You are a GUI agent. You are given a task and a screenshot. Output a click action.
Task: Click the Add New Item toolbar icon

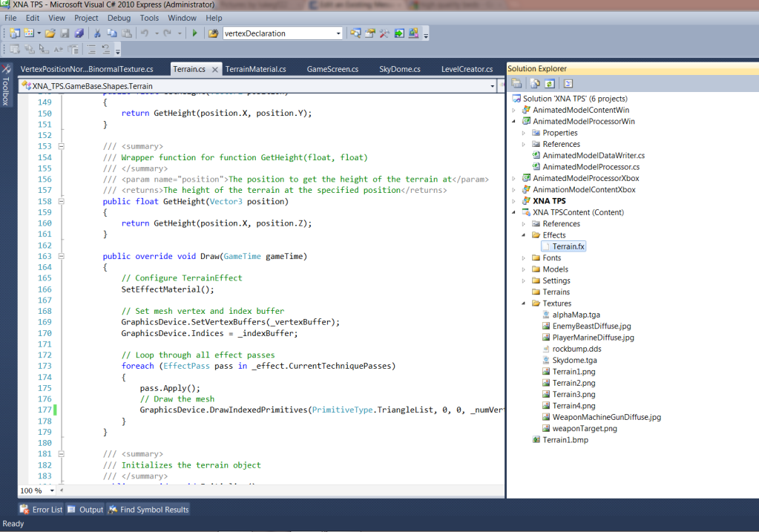29,33
